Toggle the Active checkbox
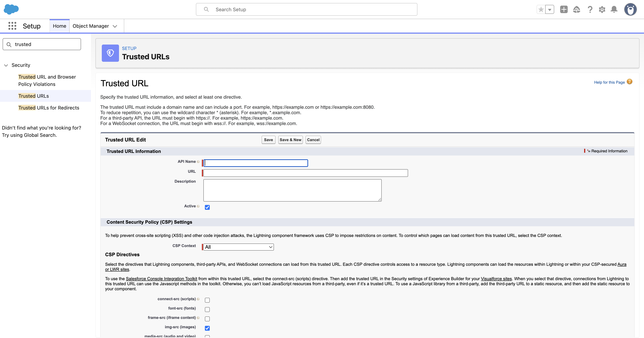This screenshot has width=644, height=338. tap(207, 207)
